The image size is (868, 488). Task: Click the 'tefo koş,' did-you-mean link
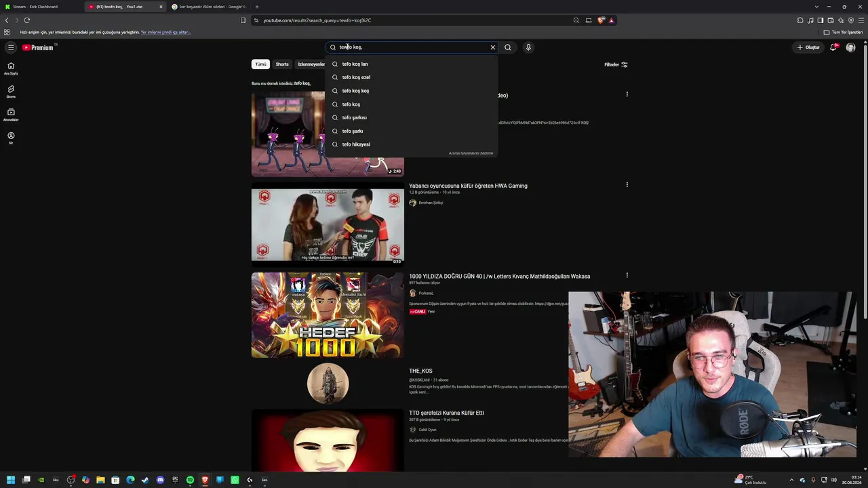coord(302,83)
